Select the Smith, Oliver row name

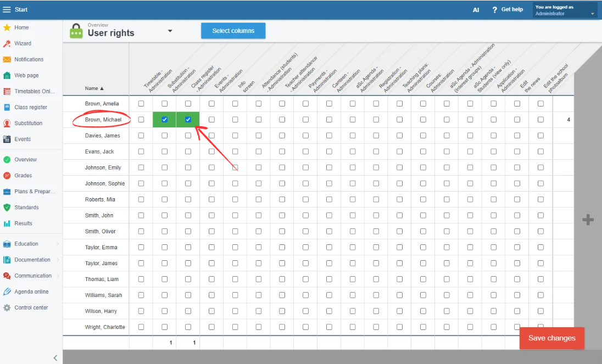pyautogui.click(x=100, y=231)
